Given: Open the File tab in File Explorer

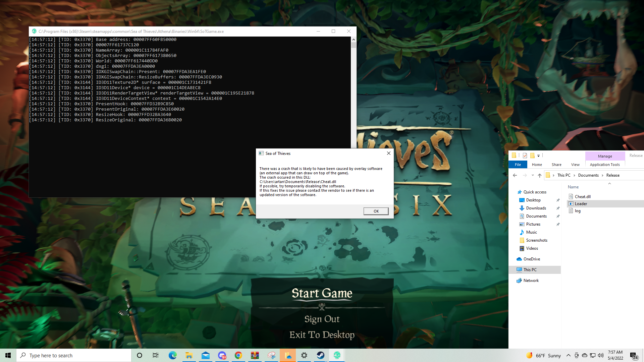Looking at the screenshot, I should coord(518,165).
